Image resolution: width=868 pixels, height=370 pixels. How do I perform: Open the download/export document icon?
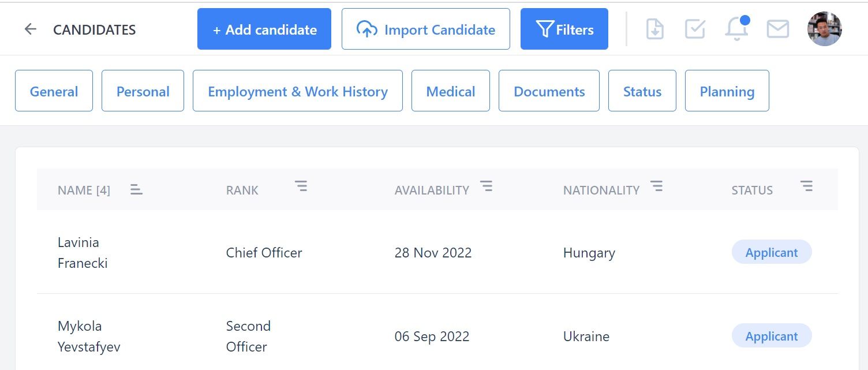point(654,29)
